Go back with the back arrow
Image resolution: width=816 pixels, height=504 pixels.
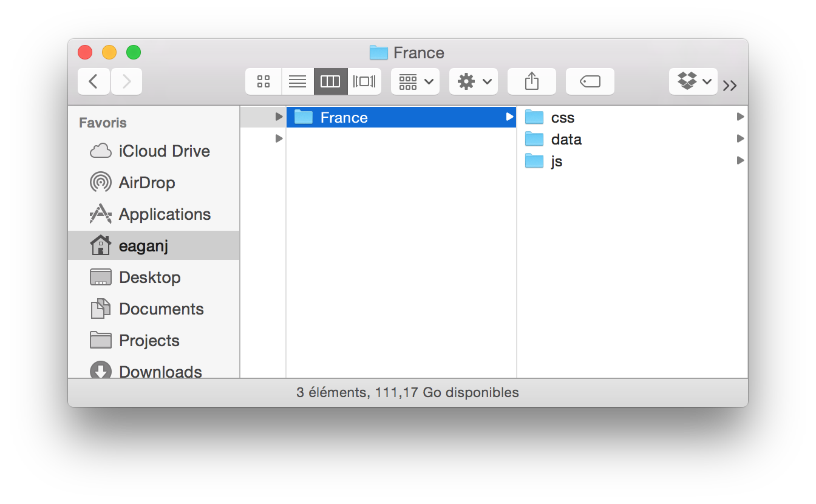pos(93,81)
